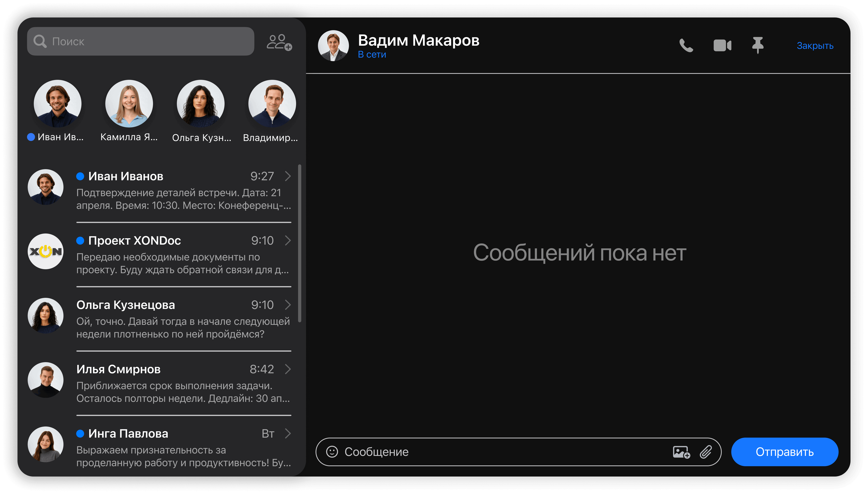Click message preview starting Подтверждение деталей встречи
868x494 pixels.
pyautogui.click(x=184, y=199)
